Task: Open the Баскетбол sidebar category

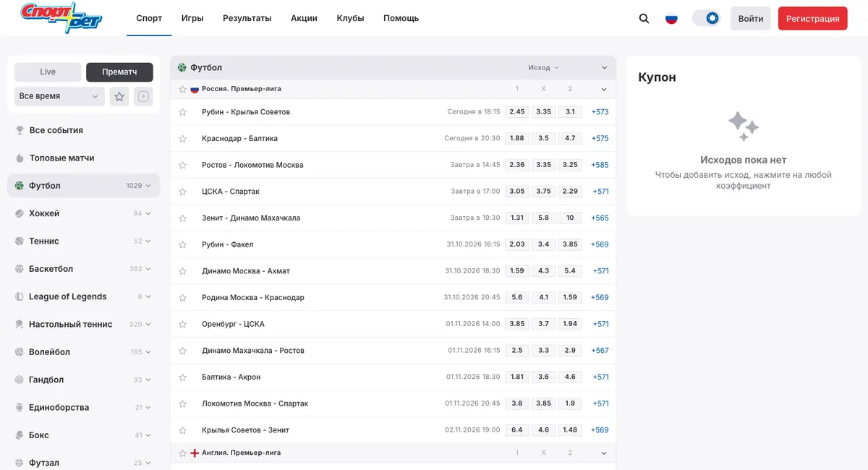Action: 84,269
